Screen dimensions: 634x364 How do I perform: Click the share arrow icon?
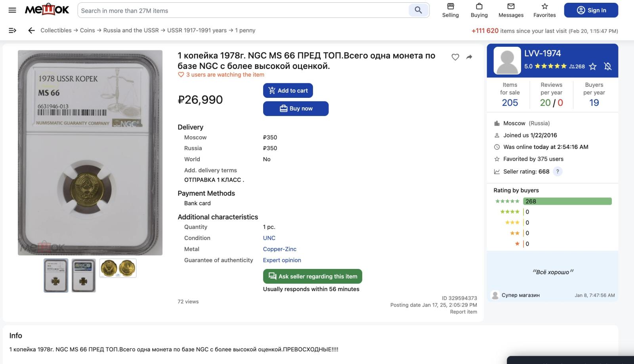coord(469,57)
